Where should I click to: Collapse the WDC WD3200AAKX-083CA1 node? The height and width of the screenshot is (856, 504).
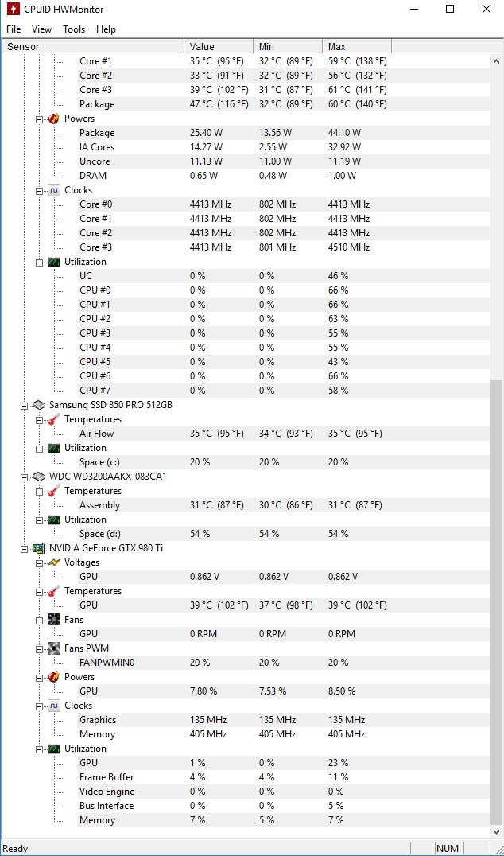click(x=24, y=477)
